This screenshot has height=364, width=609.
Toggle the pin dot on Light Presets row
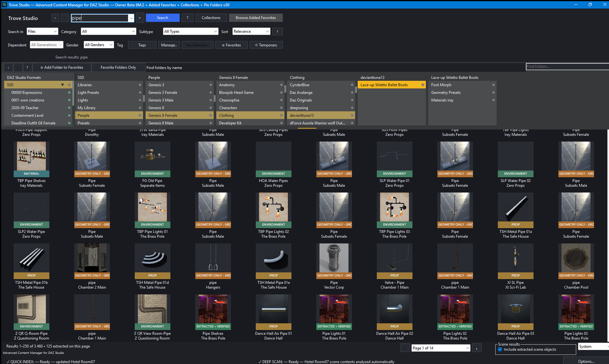pyautogui.click(x=140, y=92)
